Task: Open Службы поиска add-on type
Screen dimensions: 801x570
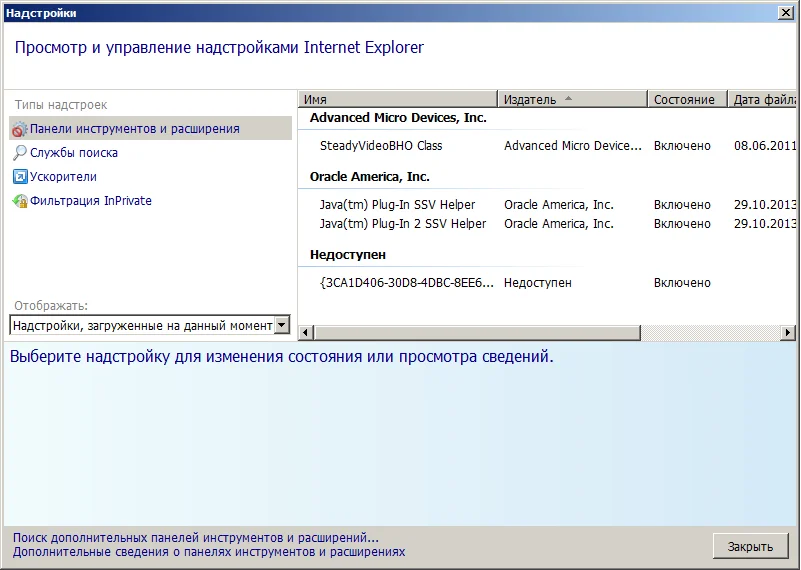Action: click(74, 153)
